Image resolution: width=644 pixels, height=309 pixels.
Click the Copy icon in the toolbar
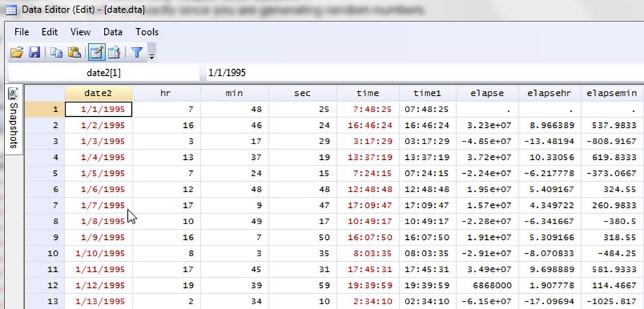[57, 52]
